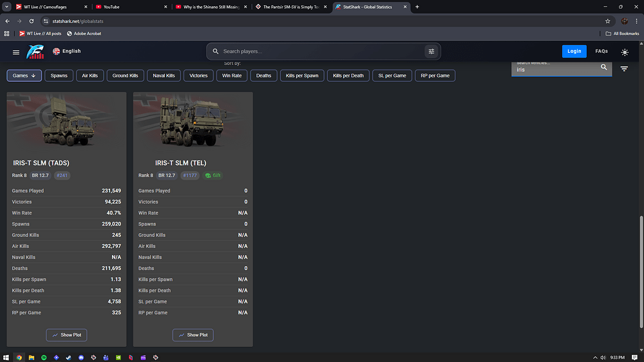Viewport: 644px width, 362px height.
Task: Show Plot for IRIS-T SLM (TADS)
Action: (66, 335)
